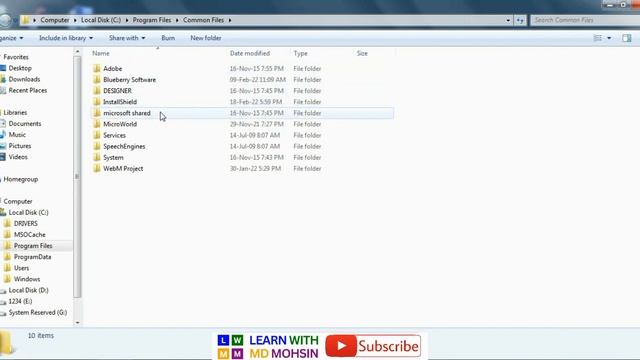Click the preview pane toggle icon

click(627, 38)
